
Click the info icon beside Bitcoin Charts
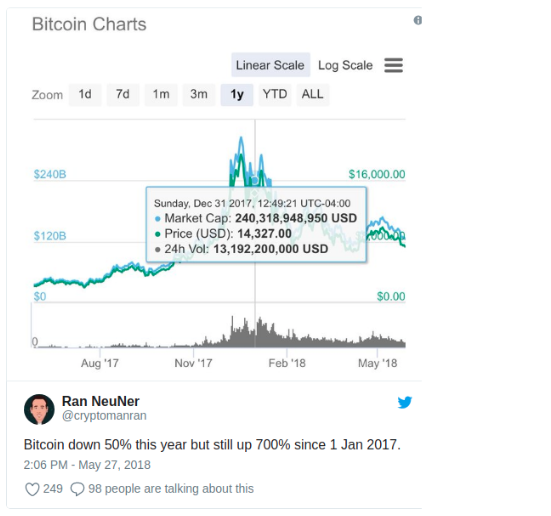point(417,20)
